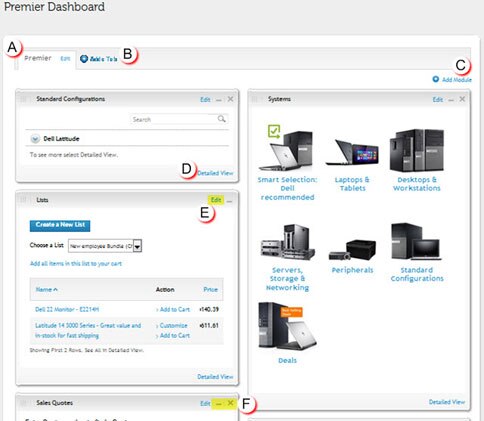484x421 pixels.
Task: Click Laptops & Tablets text link
Action: pyautogui.click(x=352, y=184)
